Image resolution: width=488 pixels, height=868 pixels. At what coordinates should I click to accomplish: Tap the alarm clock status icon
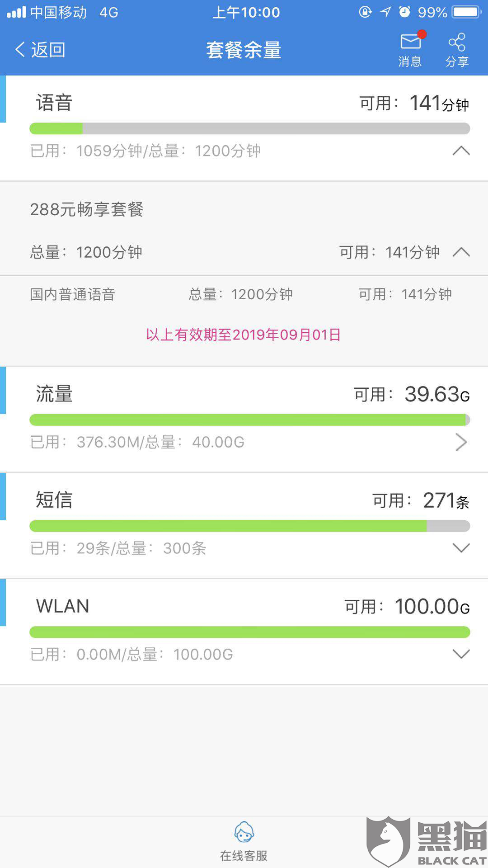tap(404, 12)
